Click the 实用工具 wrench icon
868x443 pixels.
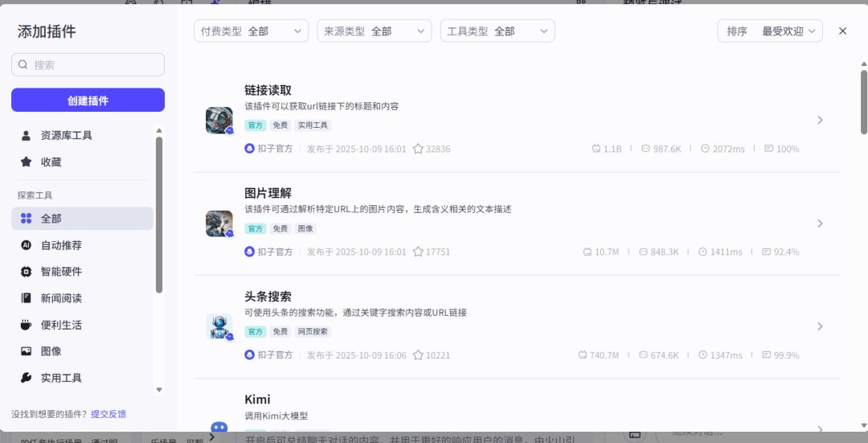[26, 378]
